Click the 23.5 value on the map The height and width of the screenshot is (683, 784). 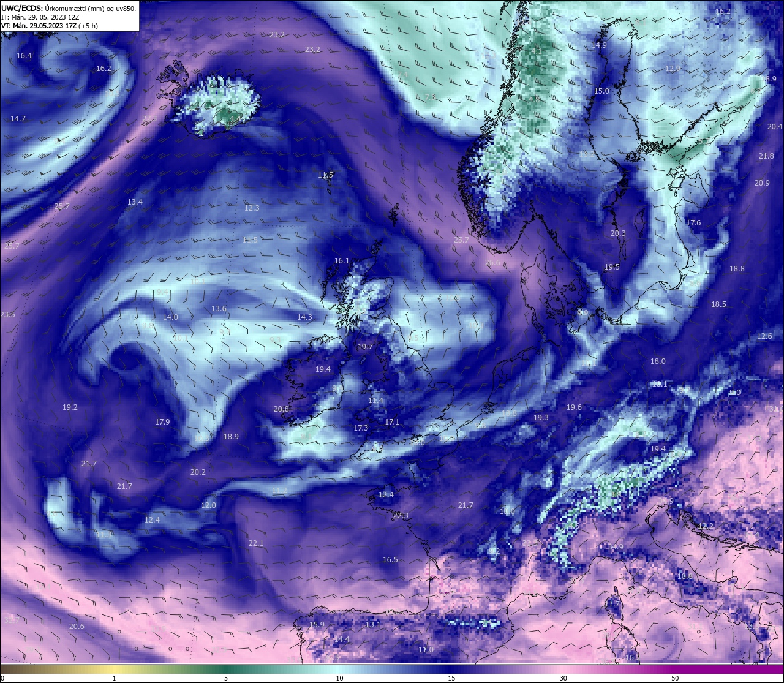point(7,315)
